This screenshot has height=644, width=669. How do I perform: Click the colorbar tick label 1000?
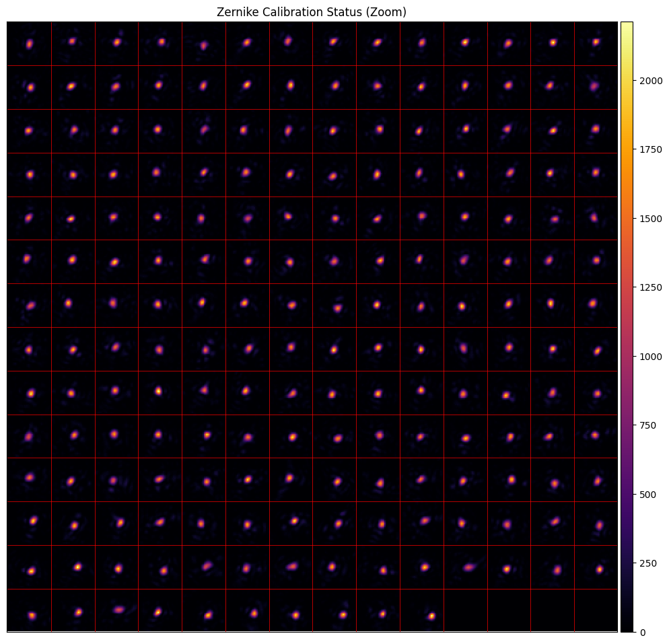[x=651, y=357]
